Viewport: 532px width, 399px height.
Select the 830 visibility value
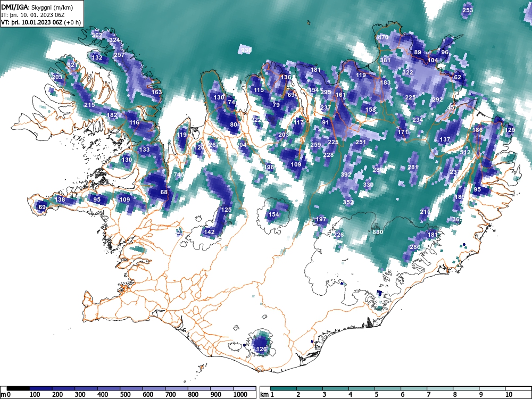pos(378,232)
